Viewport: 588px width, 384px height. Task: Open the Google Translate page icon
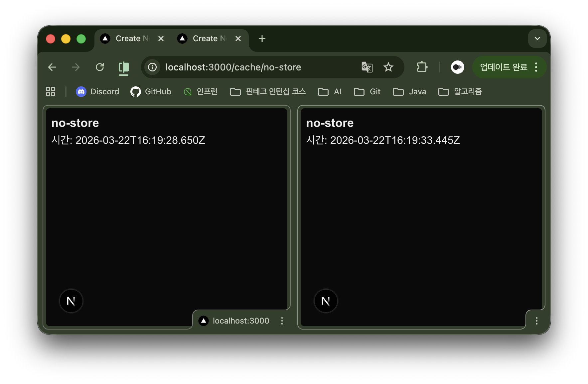367,67
